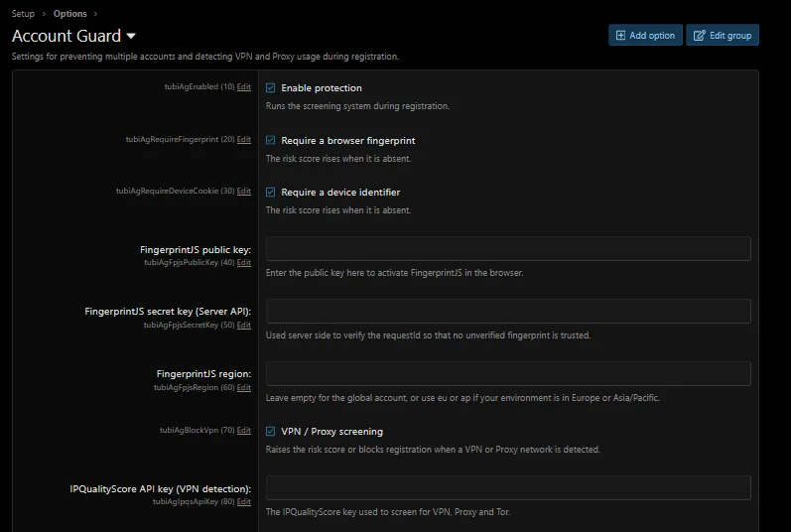Edit the tubiAgFpjsPublicKey option

(244, 262)
